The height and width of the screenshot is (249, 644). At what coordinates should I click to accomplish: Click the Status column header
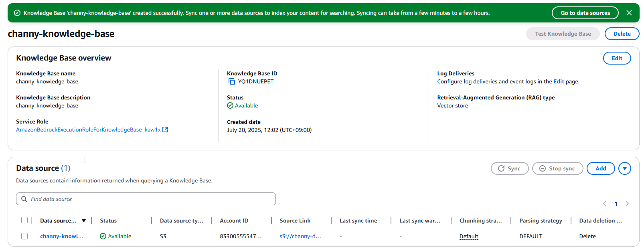click(108, 221)
